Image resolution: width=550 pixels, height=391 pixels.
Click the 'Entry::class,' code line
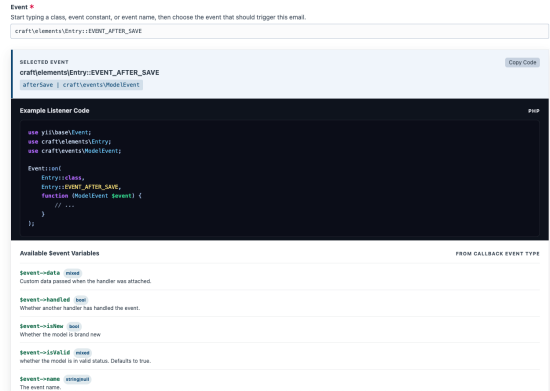[x=63, y=178]
